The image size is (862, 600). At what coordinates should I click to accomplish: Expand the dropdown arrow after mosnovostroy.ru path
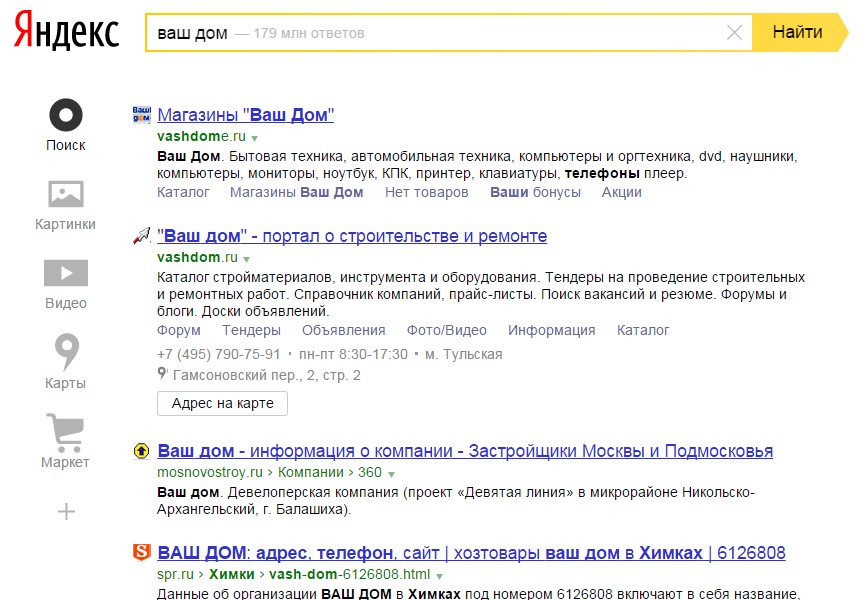[x=391, y=474]
